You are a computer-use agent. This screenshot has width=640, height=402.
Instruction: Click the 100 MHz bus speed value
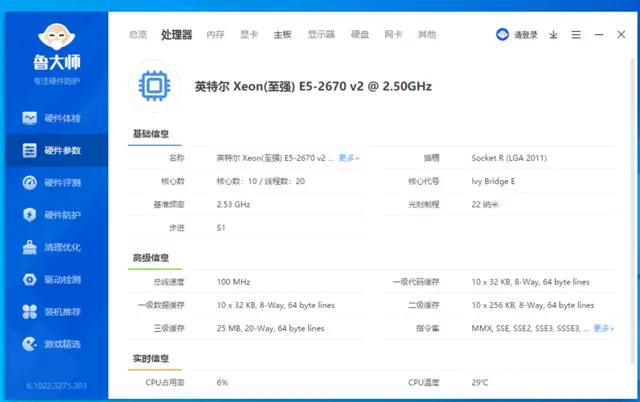point(233,282)
